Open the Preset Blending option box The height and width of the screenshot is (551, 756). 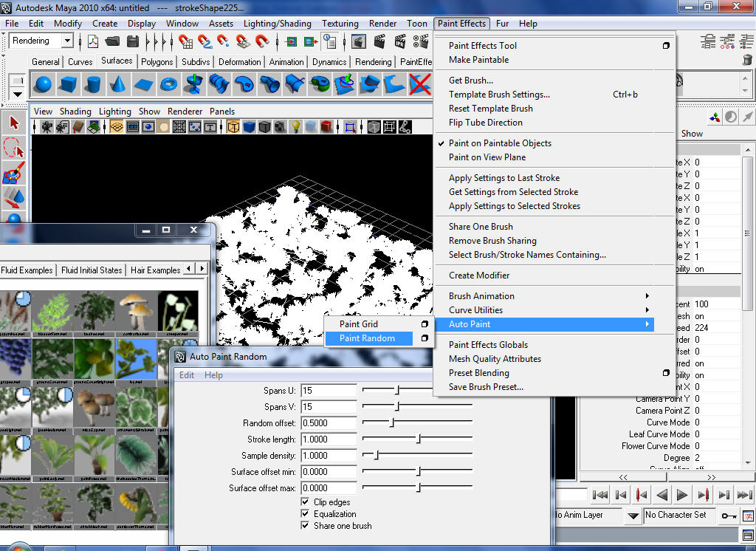666,373
